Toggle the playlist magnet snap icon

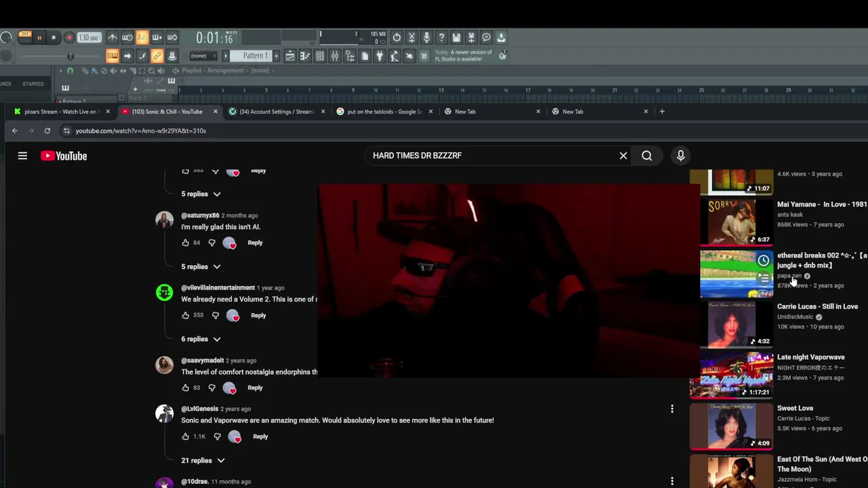click(x=70, y=70)
